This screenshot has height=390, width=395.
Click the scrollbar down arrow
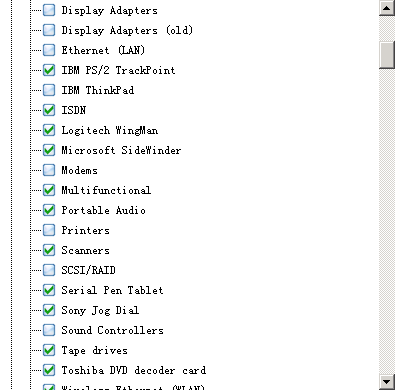tap(387, 382)
